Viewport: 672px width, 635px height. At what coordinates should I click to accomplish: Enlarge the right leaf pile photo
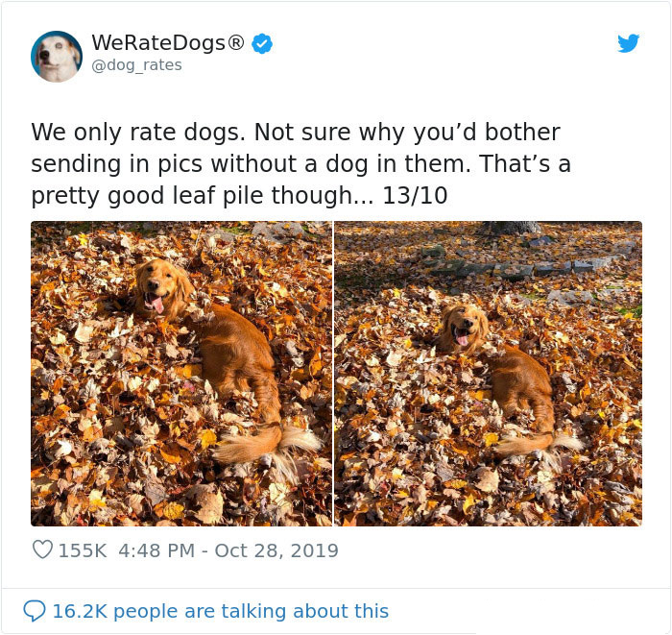(488, 374)
